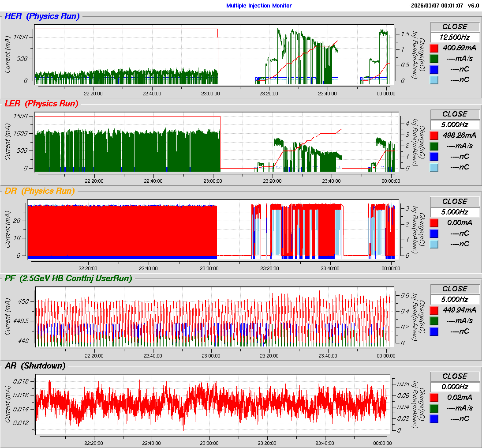This screenshot has height=448, width=482.
Task: Click the Multiple Injection Monitor title
Action: (259, 6)
